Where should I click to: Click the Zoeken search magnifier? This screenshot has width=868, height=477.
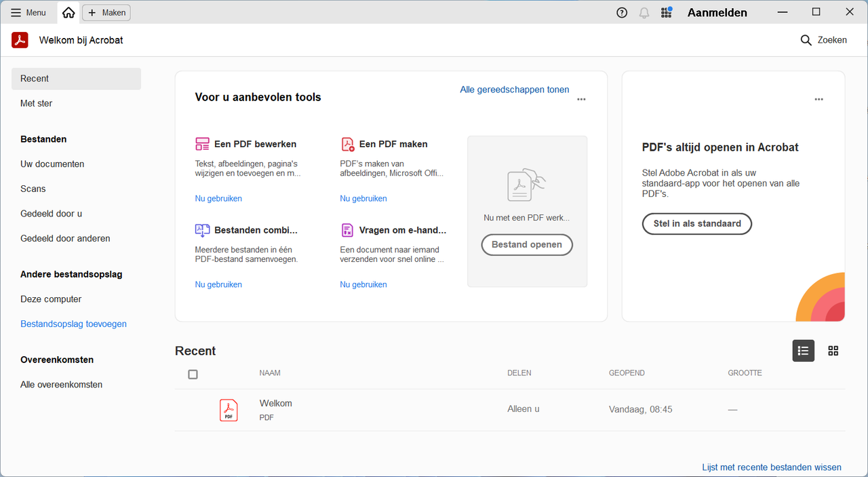[x=806, y=40]
